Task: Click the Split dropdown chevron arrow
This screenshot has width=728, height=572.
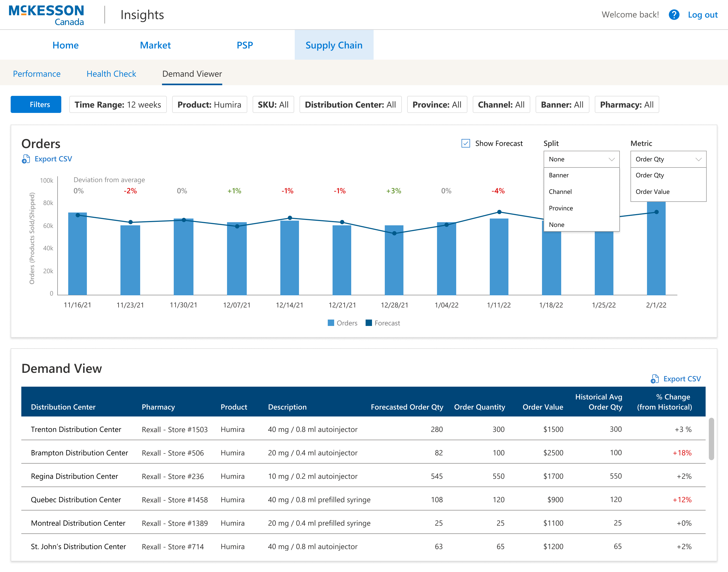Action: point(611,160)
